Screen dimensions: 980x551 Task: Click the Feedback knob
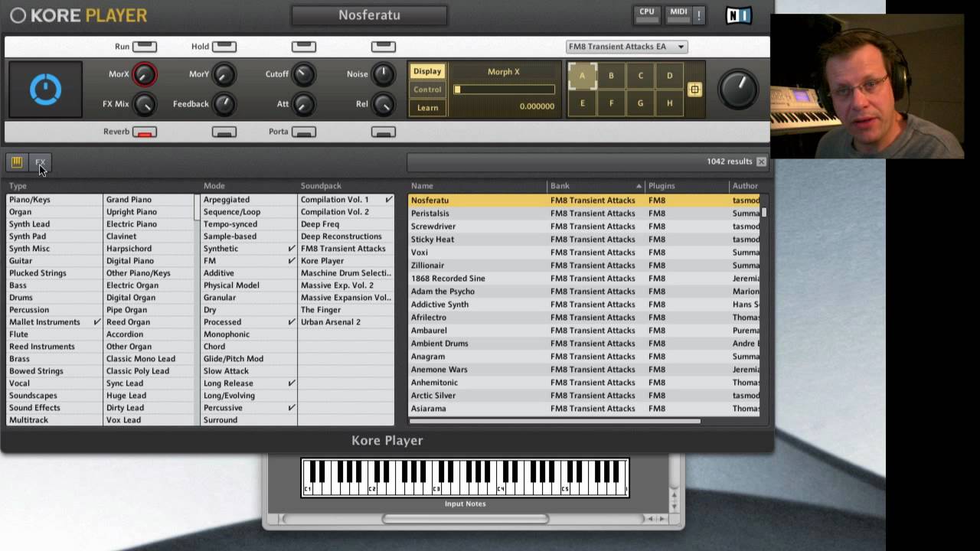(x=224, y=104)
